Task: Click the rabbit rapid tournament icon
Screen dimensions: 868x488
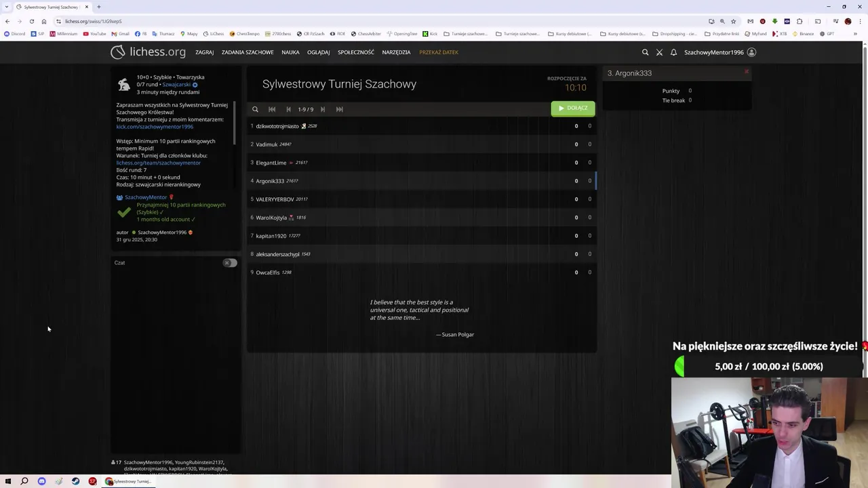Action: pos(124,84)
